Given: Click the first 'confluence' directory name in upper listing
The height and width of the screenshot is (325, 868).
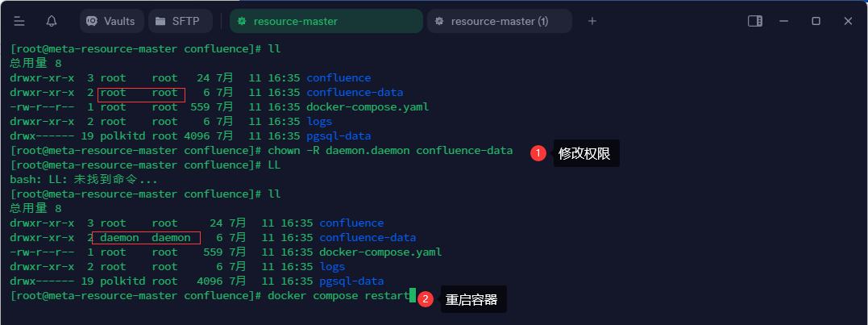Looking at the screenshot, I should click(x=338, y=78).
